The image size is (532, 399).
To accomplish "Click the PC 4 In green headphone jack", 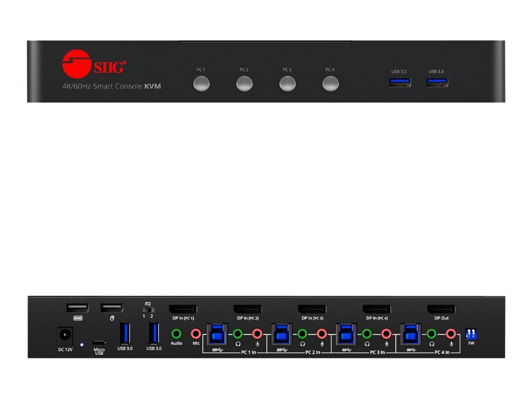I will 431,334.
